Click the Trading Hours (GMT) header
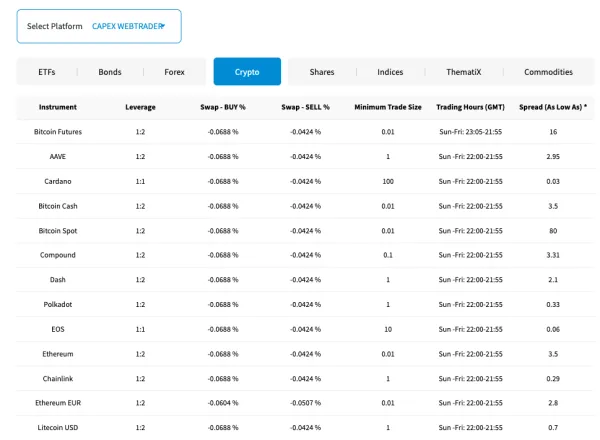Screen dimensions: 600x440 tap(471, 107)
